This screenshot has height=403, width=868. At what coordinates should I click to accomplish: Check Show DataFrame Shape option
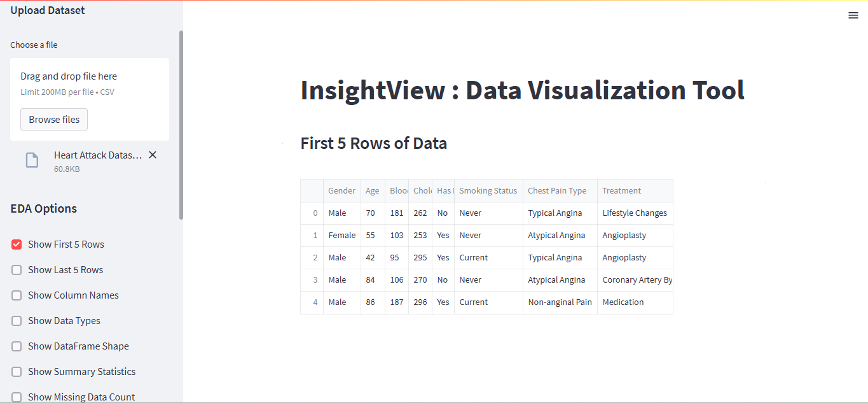click(17, 346)
